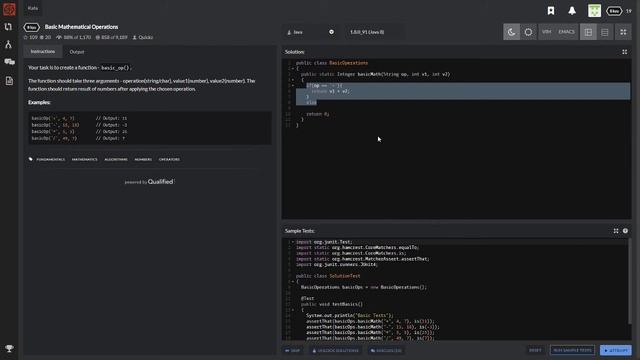This screenshot has height=360, width=640.
Task: Click the basic_op() inline code text
Action: [x=115, y=68]
